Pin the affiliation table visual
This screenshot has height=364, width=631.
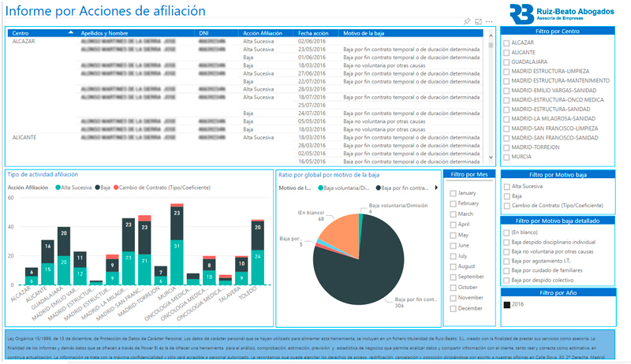coord(468,21)
